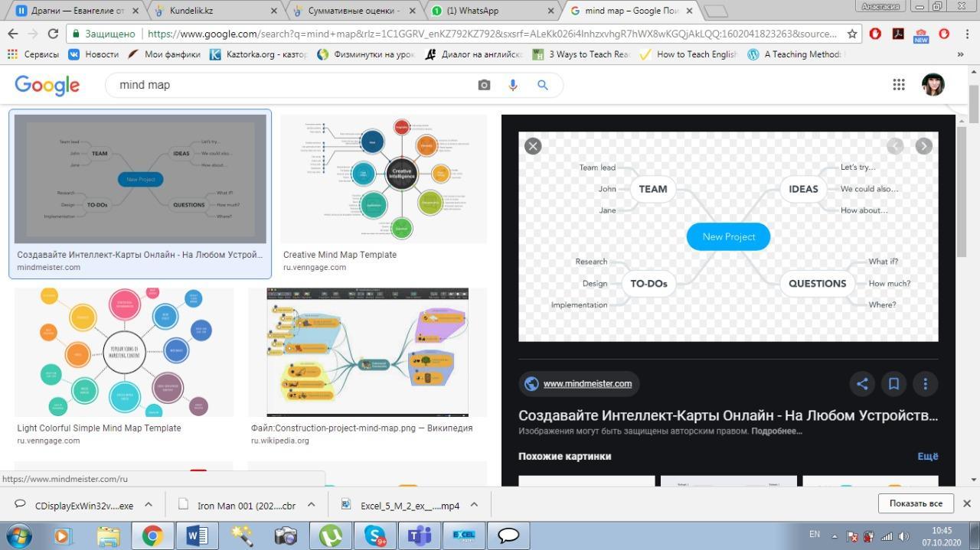Screen dimensions: 980x550
Task: Click the Ещё link for similar images
Action: pyautogui.click(x=927, y=456)
